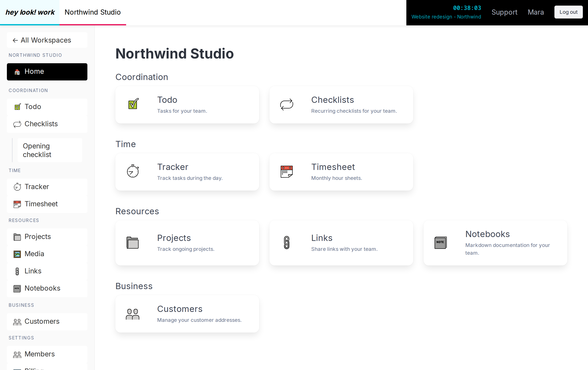Click the running timer 00:38:03

[467, 8]
